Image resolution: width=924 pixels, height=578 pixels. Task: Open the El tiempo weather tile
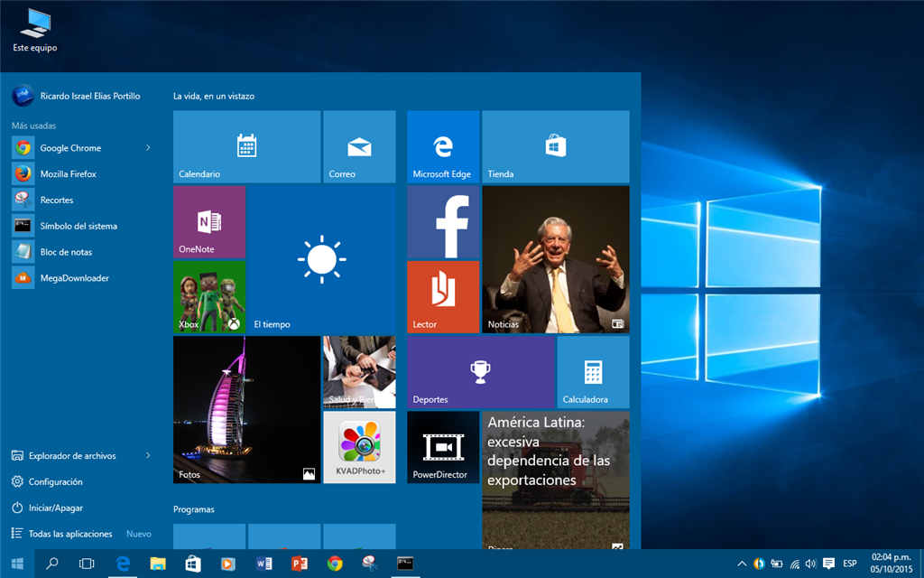322,259
